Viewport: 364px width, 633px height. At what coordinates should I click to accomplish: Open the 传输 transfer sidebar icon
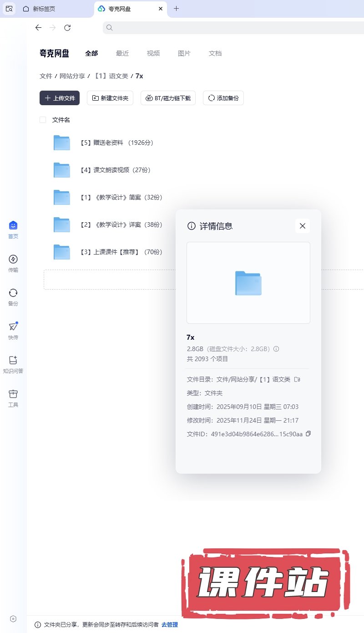click(x=13, y=260)
